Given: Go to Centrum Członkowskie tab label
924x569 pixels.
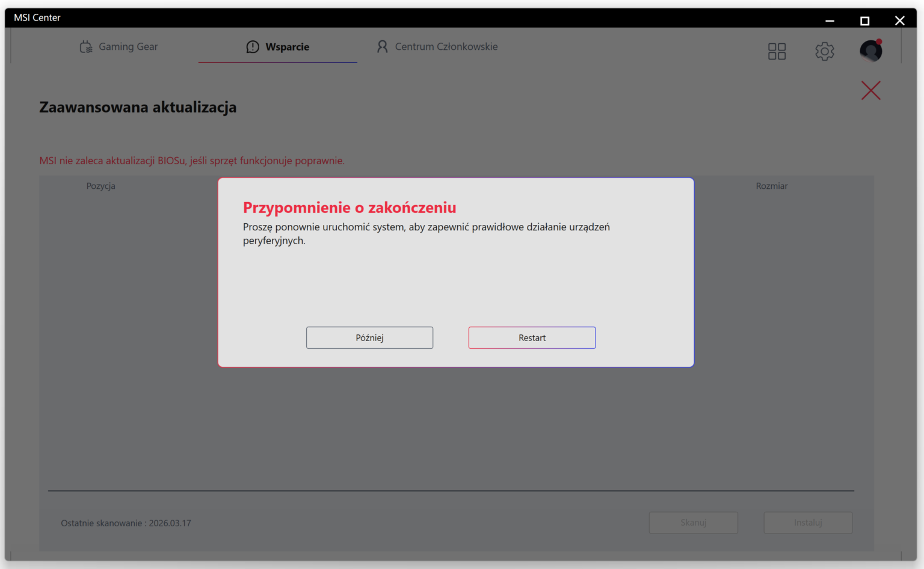Looking at the screenshot, I should click(x=446, y=47).
